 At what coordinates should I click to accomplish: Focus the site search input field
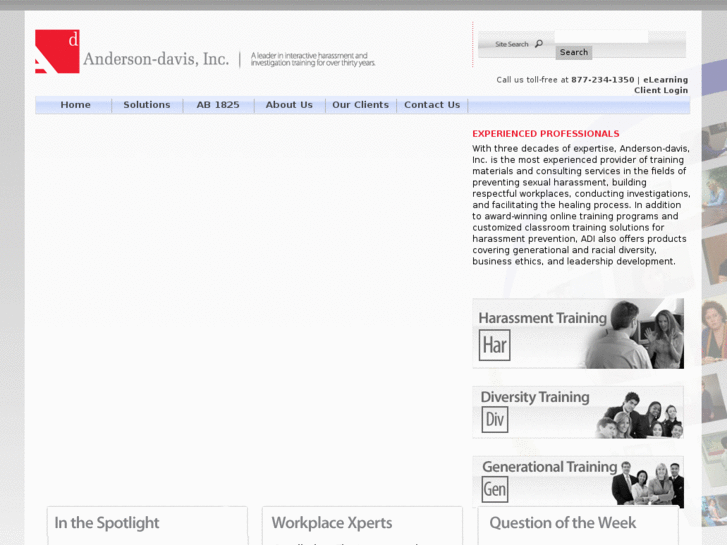pyautogui.click(x=601, y=37)
